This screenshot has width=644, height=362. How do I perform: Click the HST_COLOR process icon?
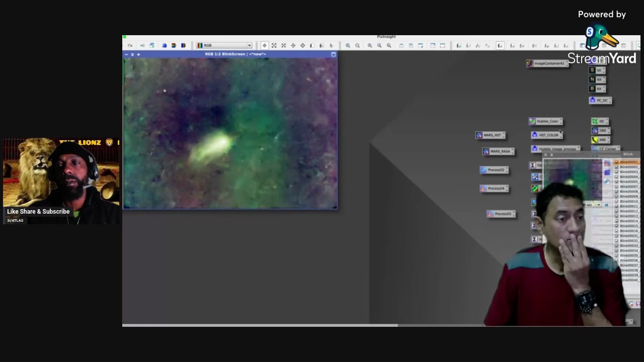[x=546, y=135]
